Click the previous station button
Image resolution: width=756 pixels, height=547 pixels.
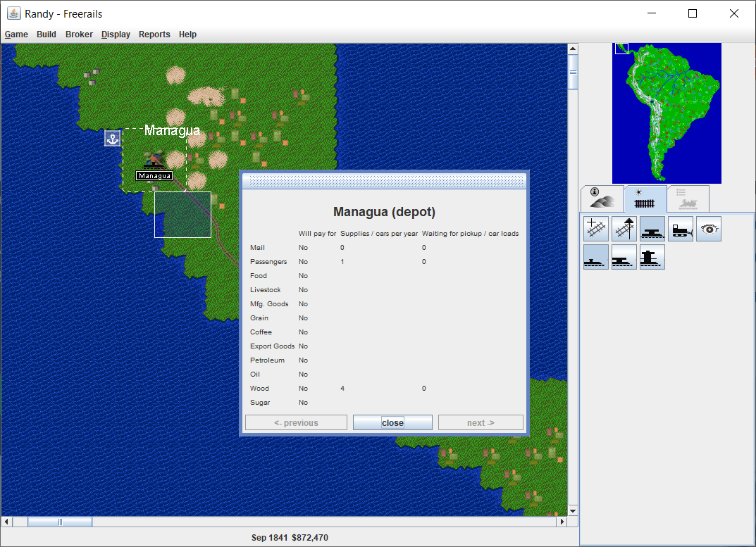(296, 422)
